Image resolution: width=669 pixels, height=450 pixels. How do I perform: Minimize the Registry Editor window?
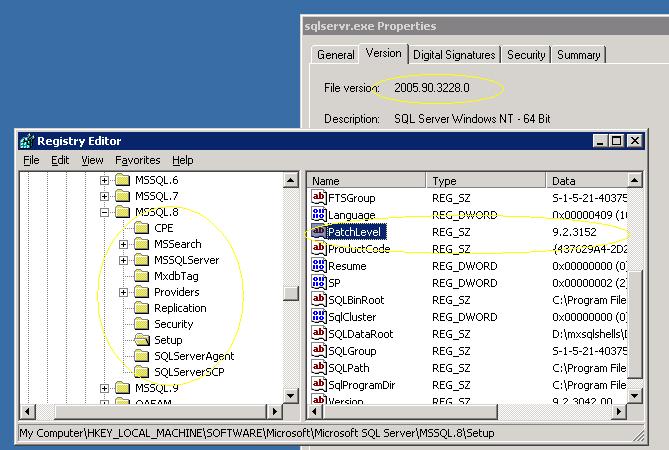click(600, 141)
